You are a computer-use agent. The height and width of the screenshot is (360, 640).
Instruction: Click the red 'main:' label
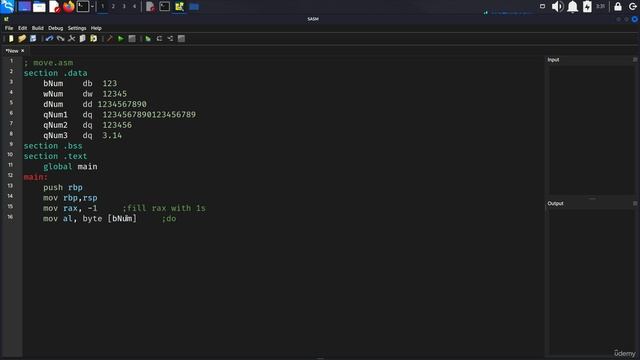click(x=35, y=177)
